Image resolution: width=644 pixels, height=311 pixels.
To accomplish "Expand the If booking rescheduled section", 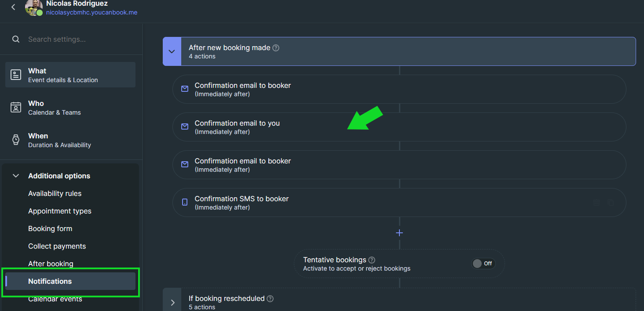I will (172, 302).
